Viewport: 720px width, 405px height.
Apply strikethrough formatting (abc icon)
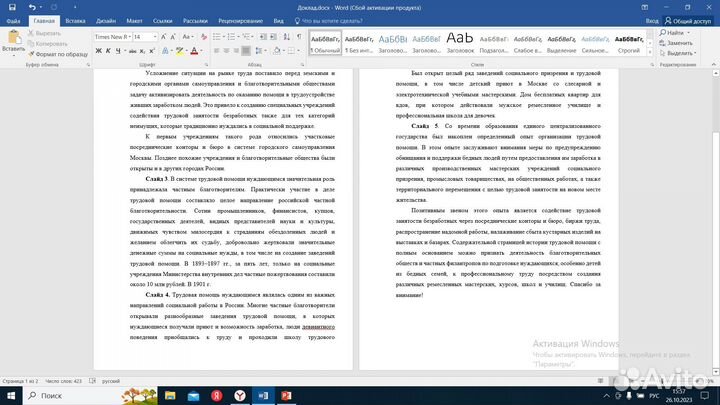(133, 51)
